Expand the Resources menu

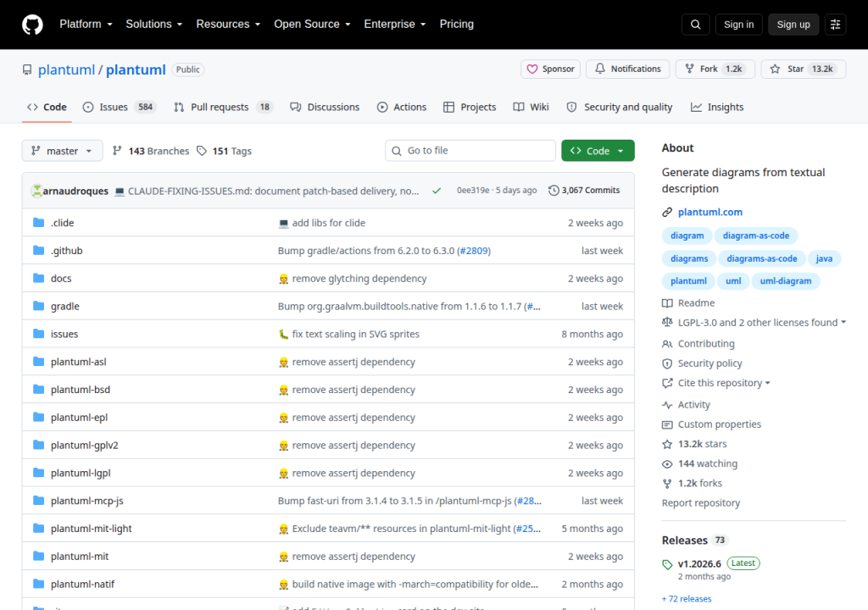pyautogui.click(x=228, y=25)
